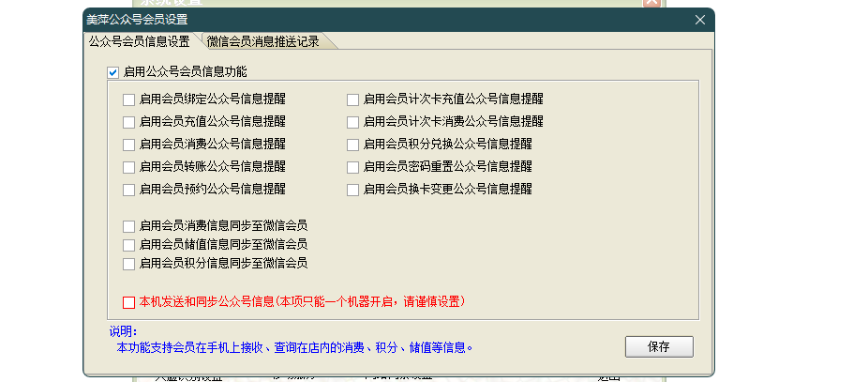The image size is (868, 382).
Task: Switch to 微信会员消息推送记录 tab
Action: point(262,41)
